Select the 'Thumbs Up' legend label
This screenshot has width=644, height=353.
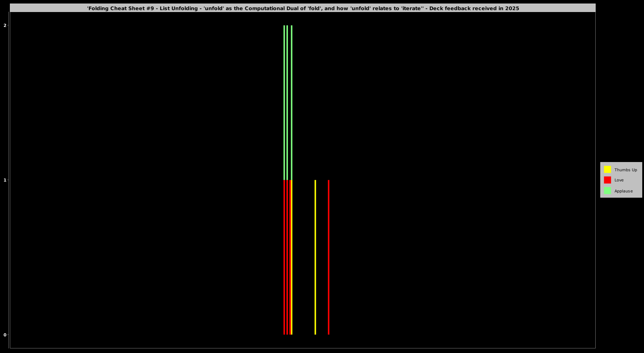(625, 170)
